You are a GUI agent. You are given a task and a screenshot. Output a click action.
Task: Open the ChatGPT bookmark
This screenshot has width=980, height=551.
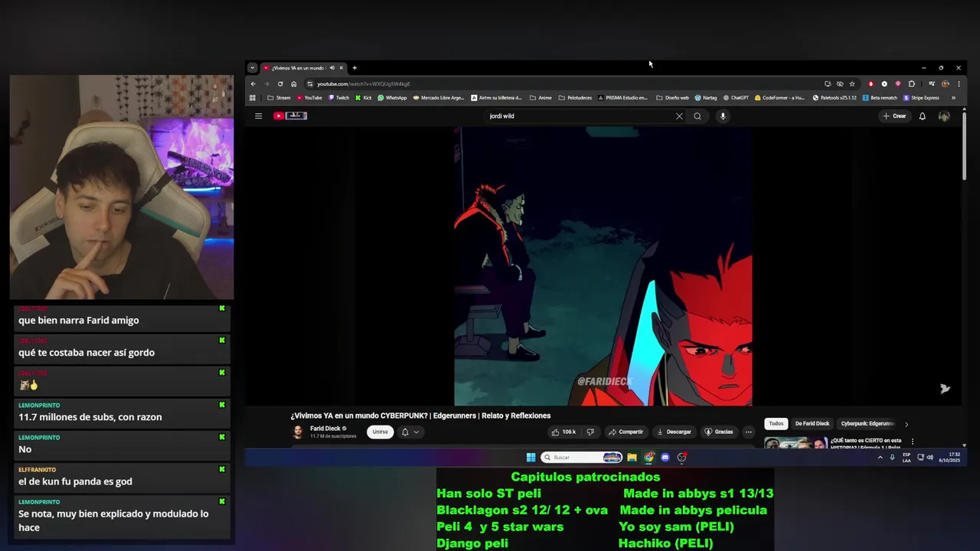coord(737,98)
